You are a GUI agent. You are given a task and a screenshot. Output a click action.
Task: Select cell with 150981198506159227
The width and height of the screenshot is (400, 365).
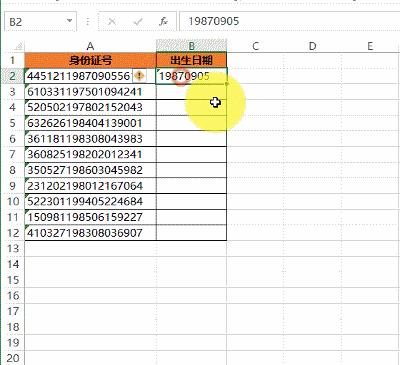pyautogui.click(x=90, y=217)
